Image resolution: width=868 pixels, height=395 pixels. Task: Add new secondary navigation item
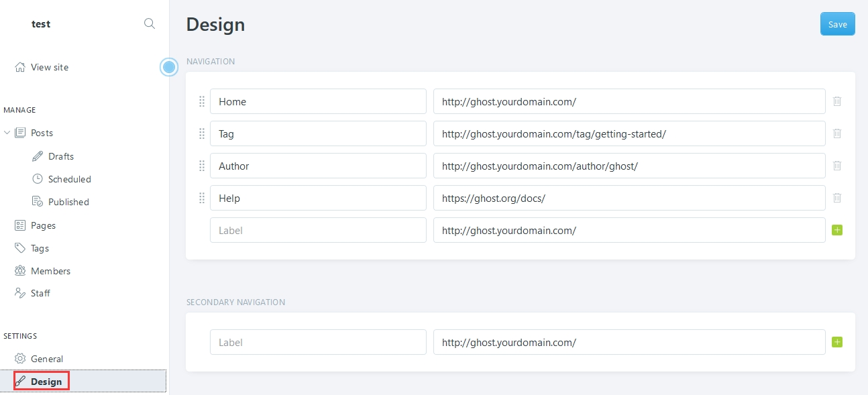pyautogui.click(x=836, y=342)
